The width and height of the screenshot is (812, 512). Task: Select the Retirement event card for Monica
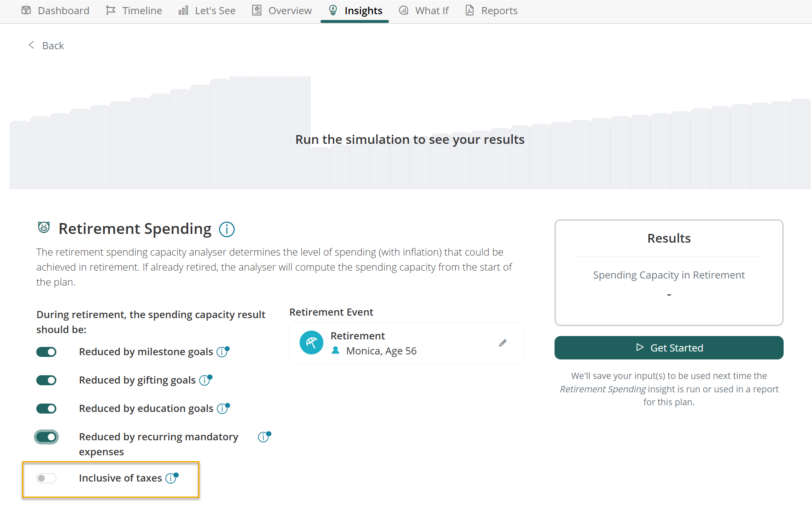point(407,343)
